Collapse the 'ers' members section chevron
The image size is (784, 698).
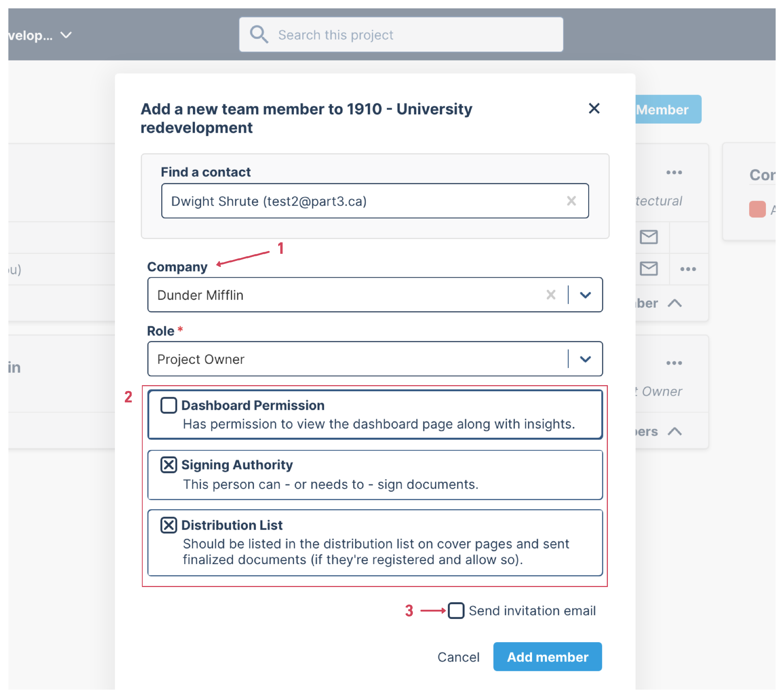click(674, 432)
